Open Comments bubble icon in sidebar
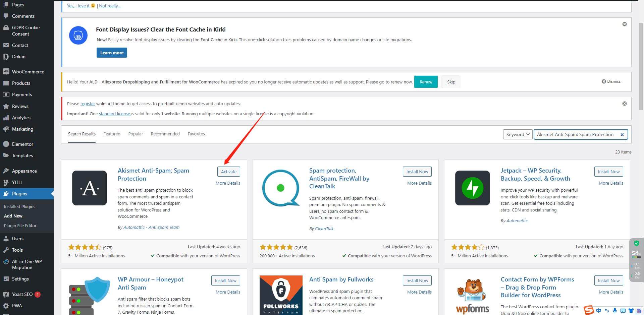 [x=6, y=16]
